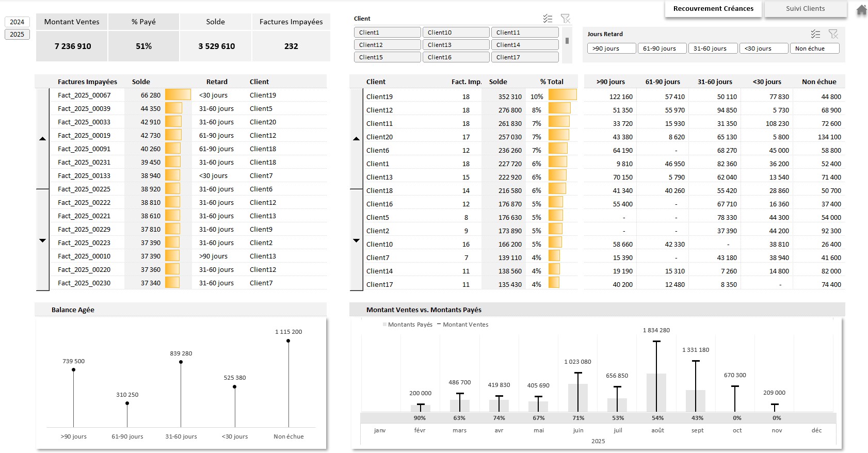Select the 61-90 jours slicer button

(662, 48)
